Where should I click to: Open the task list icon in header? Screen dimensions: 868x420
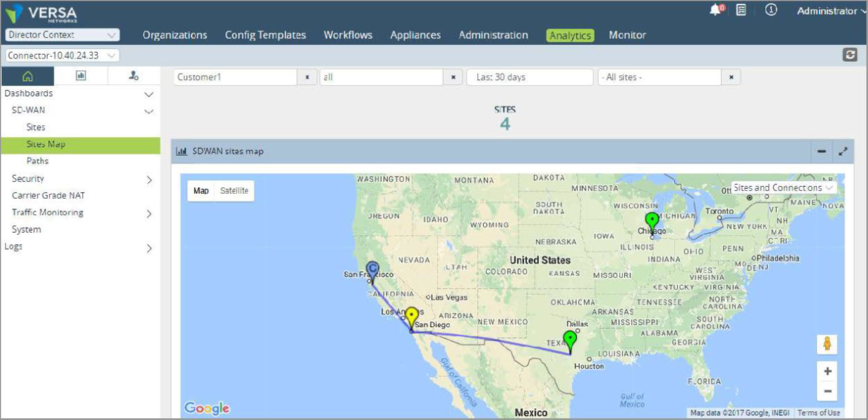pos(741,11)
